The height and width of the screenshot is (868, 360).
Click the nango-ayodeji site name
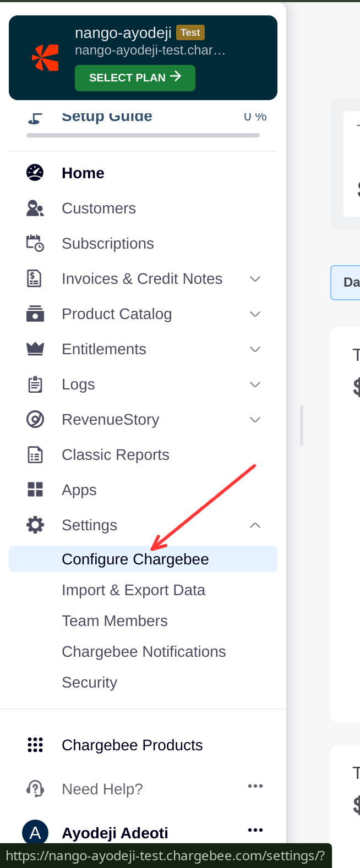click(x=123, y=33)
